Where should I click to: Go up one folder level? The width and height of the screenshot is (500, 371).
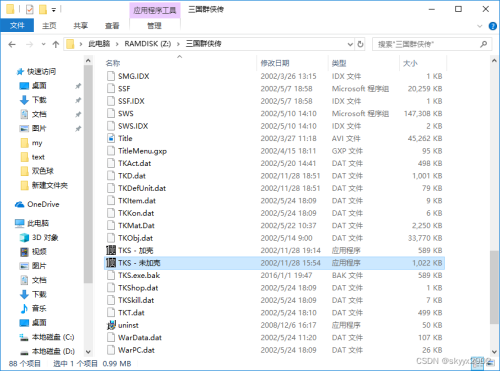pyautogui.click(x=56, y=44)
